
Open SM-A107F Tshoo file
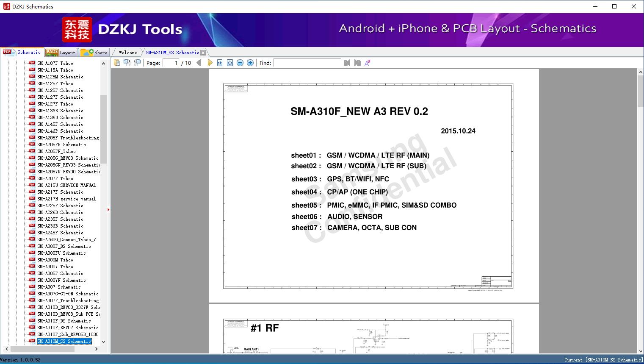click(x=55, y=63)
